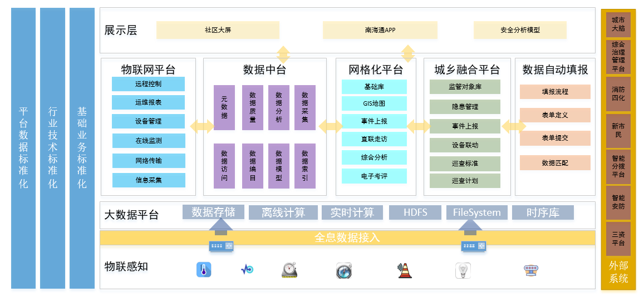This screenshot has width=644, height=297.
Task: Select the 远程控制 item in 物联网平台
Action: pos(148,84)
